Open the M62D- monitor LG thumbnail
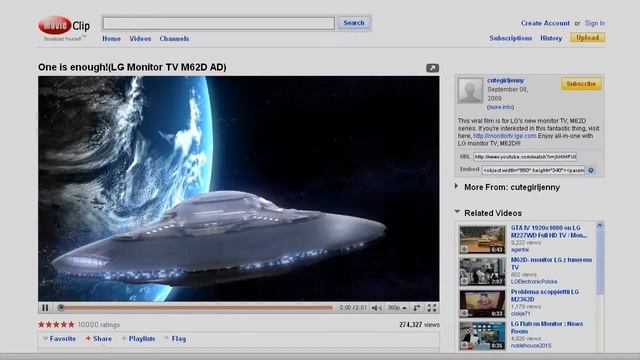The height and width of the screenshot is (360, 640). 482,271
